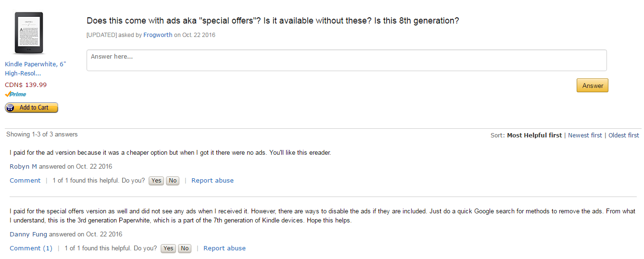
Task: Sort answers by Newest first
Action: [585, 136]
